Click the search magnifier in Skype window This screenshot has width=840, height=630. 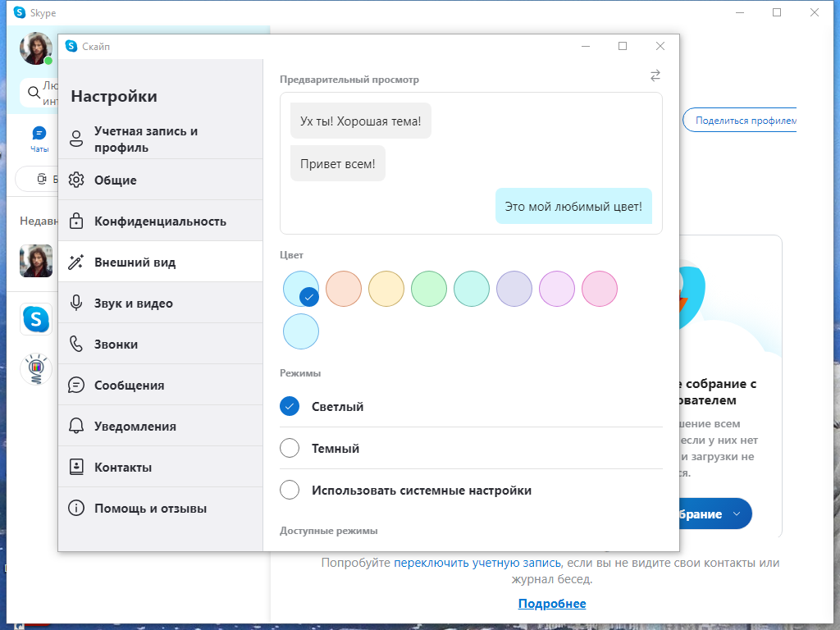click(34, 93)
